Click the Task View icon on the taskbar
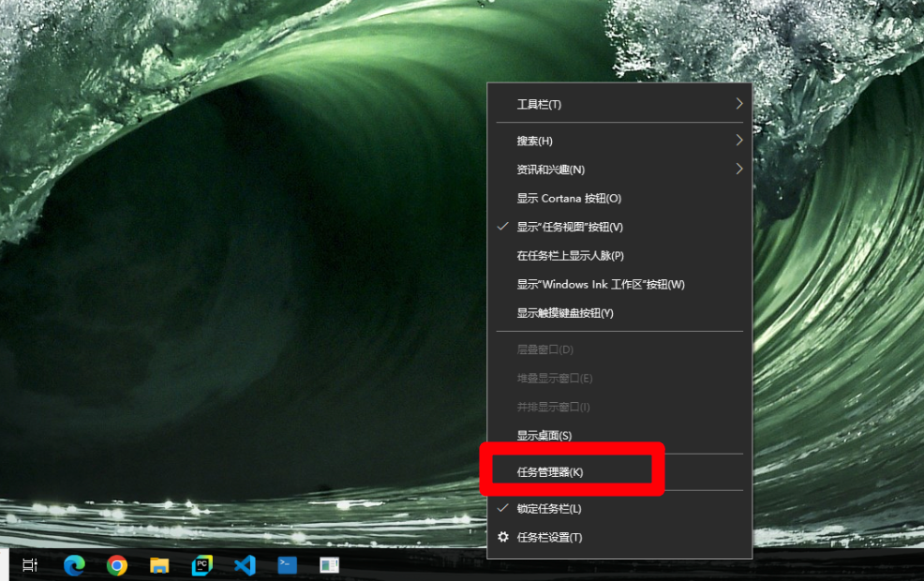The width and height of the screenshot is (924, 581). [28, 565]
